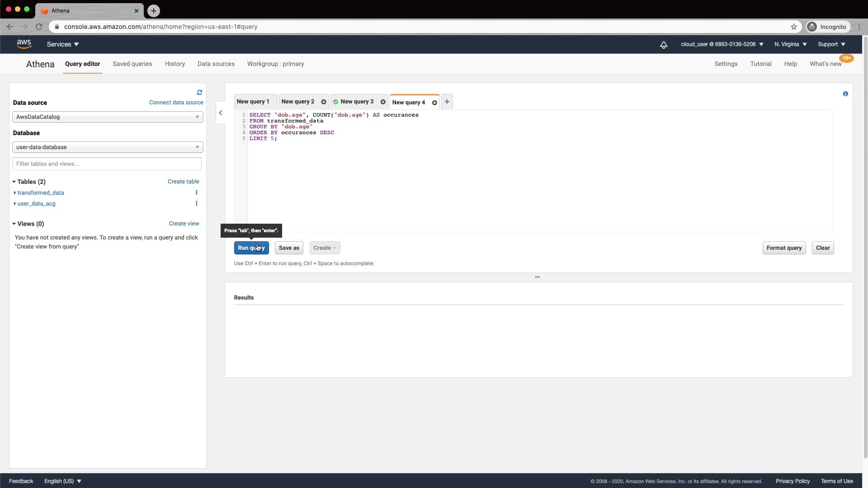
Task: Collapse the Tables section
Action: pos(14,182)
